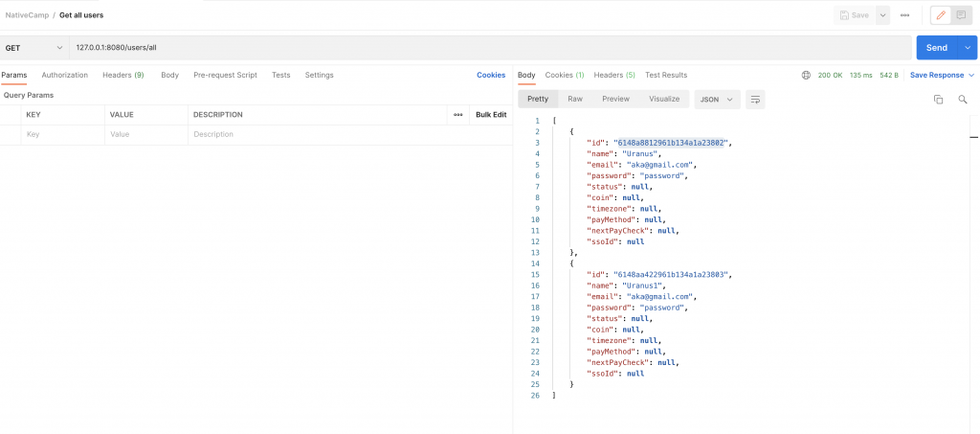Viewport: 980px width, 434px height.
Task: Open the request Settings tab
Action: tap(319, 75)
